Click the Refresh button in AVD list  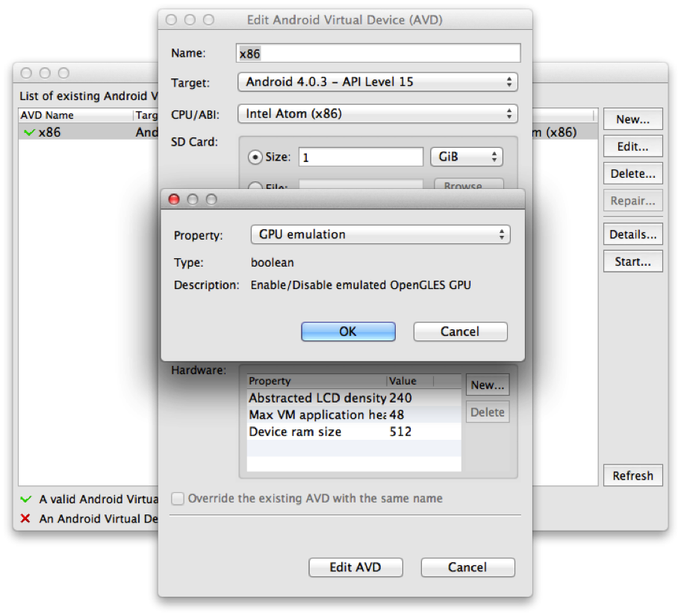pyautogui.click(x=632, y=476)
